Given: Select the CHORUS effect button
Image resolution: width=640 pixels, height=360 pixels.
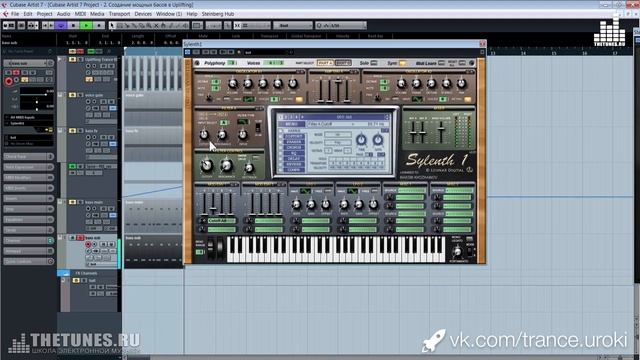Looking at the screenshot, I should tap(294, 147).
